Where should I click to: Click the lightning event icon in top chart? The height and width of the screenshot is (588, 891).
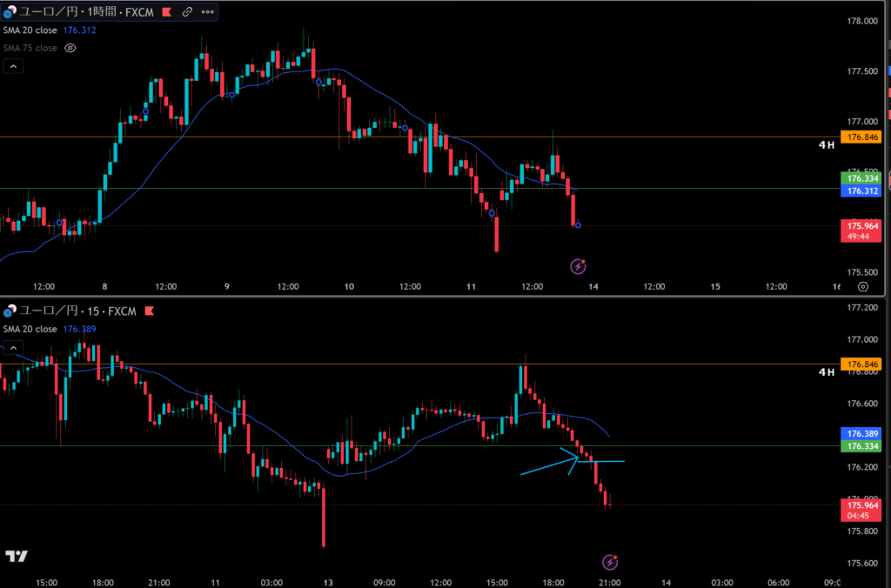pyautogui.click(x=578, y=265)
